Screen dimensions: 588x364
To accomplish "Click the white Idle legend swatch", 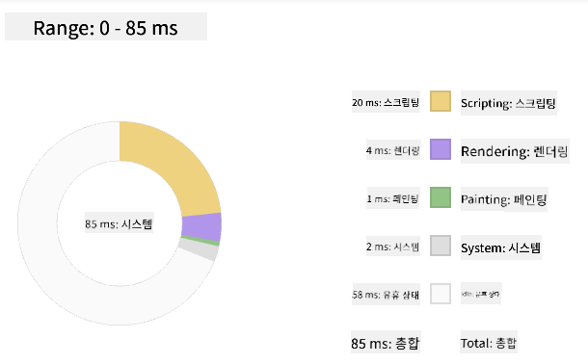I will tap(441, 294).
